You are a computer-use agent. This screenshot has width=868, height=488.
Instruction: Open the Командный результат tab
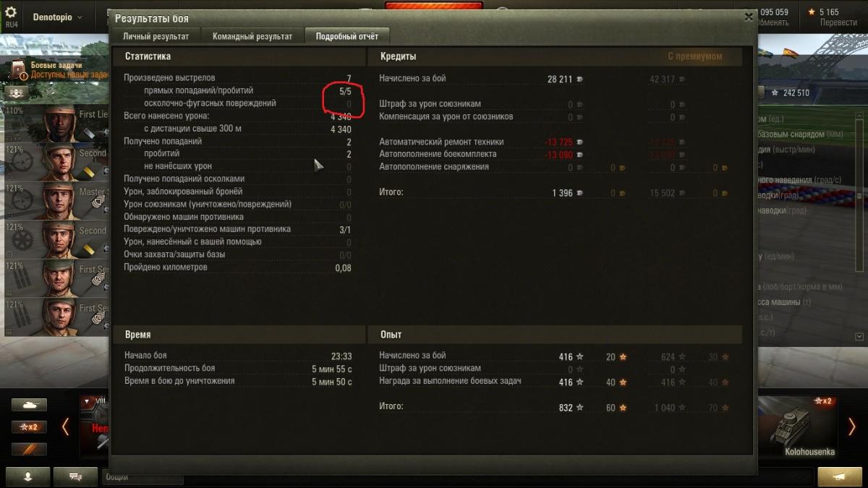click(x=252, y=36)
